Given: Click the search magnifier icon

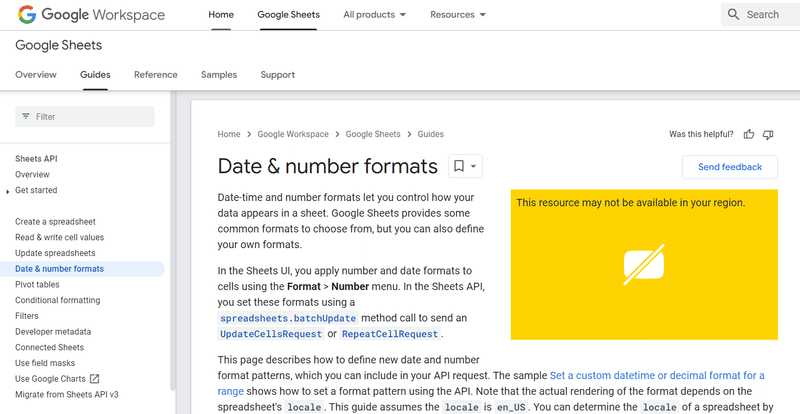Looking at the screenshot, I should click(x=734, y=15).
